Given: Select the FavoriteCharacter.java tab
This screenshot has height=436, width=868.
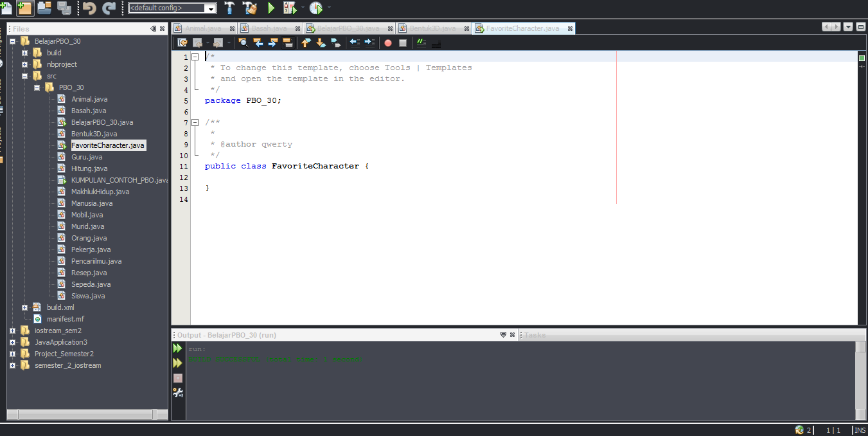Looking at the screenshot, I should (522, 28).
